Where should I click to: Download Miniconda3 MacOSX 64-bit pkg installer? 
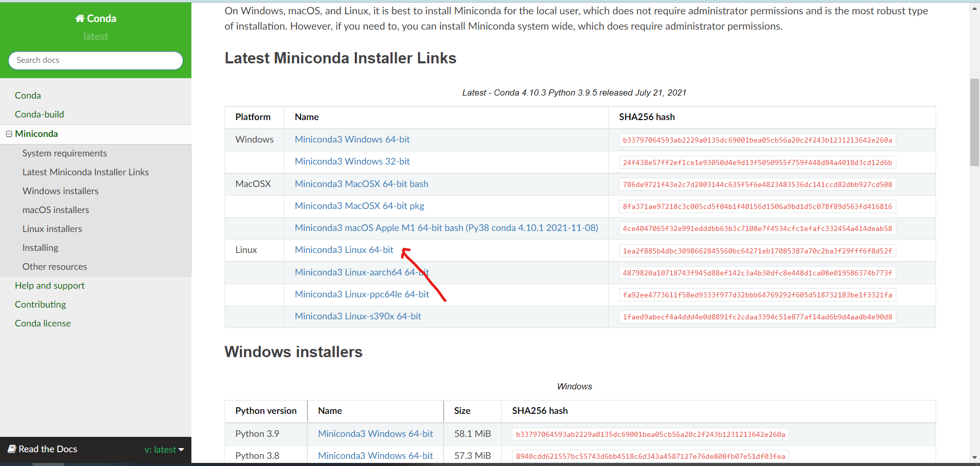point(359,206)
